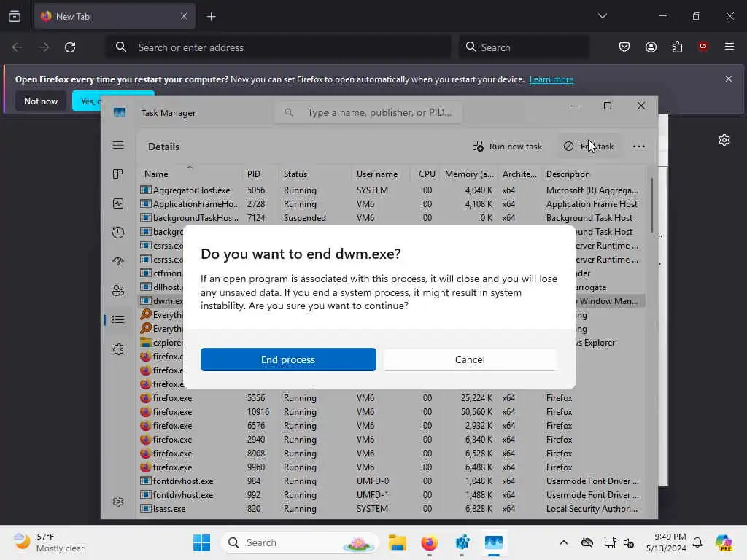Show hidden tray icons chevron
Viewport: 747px width, 560px height.
pyautogui.click(x=564, y=542)
